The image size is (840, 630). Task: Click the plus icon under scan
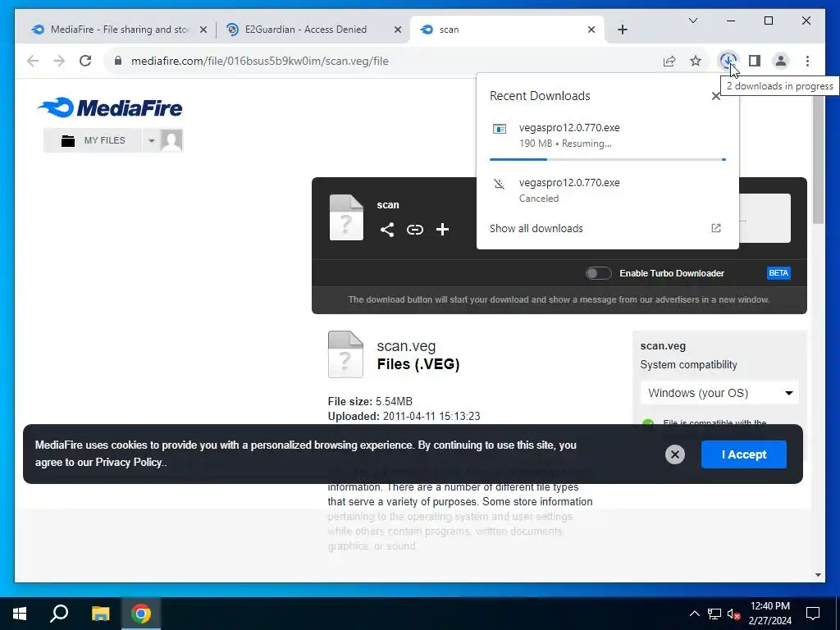(x=442, y=230)
